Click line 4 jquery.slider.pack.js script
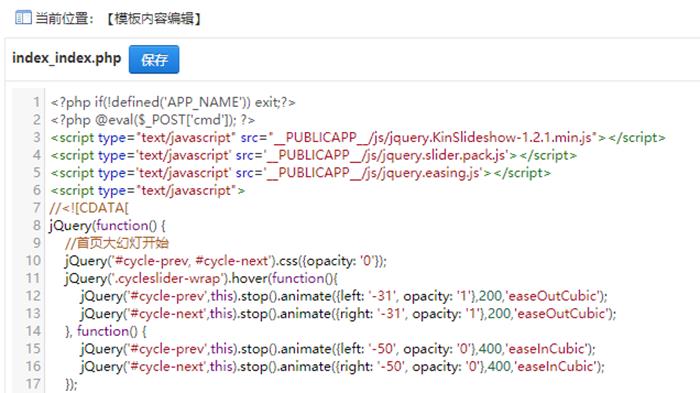 click(x=313, y=155)
